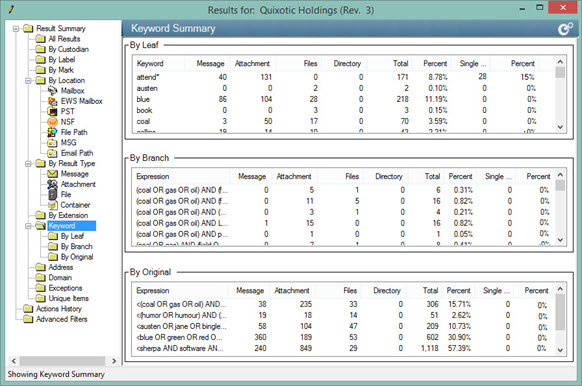Click the Message envelope icon
Viewport: 582px width, 386px height.
pos(52,174)
